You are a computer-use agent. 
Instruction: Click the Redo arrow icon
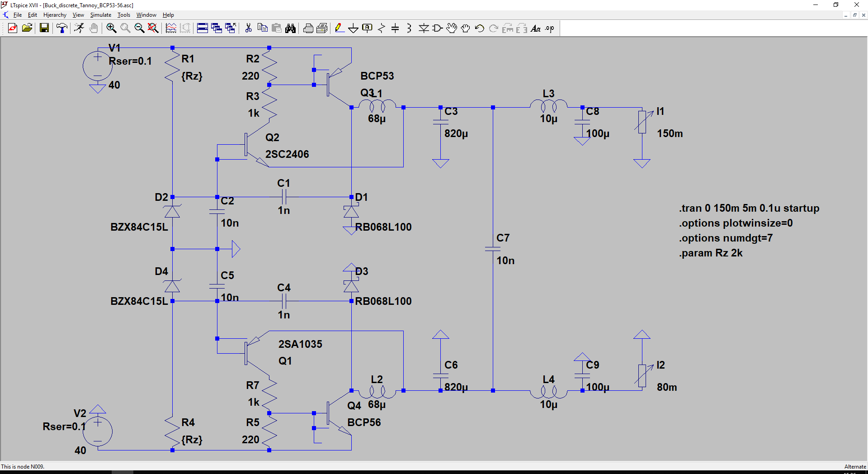coord(494,28)
